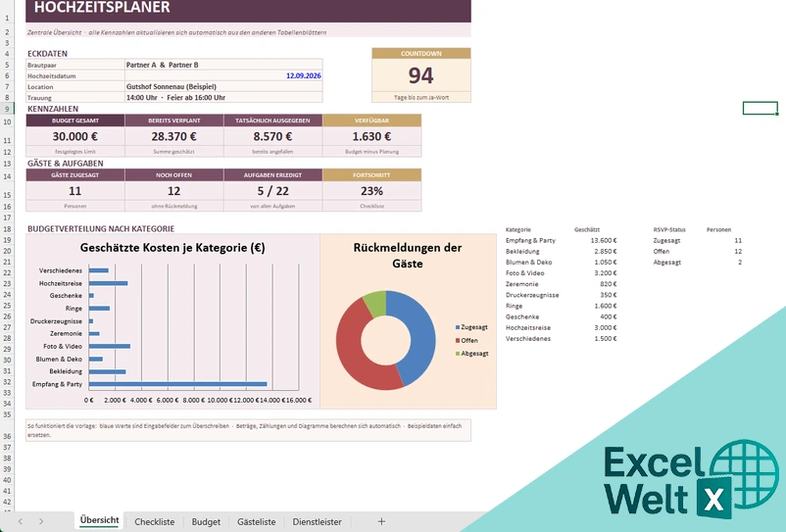
Task: Click the tasks completed value 5 / 22
Action: click(x=272, y=191)
